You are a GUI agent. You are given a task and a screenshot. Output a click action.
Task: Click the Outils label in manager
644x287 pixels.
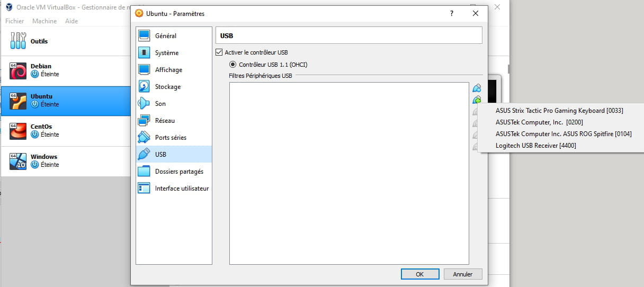[x=39, y=41]
